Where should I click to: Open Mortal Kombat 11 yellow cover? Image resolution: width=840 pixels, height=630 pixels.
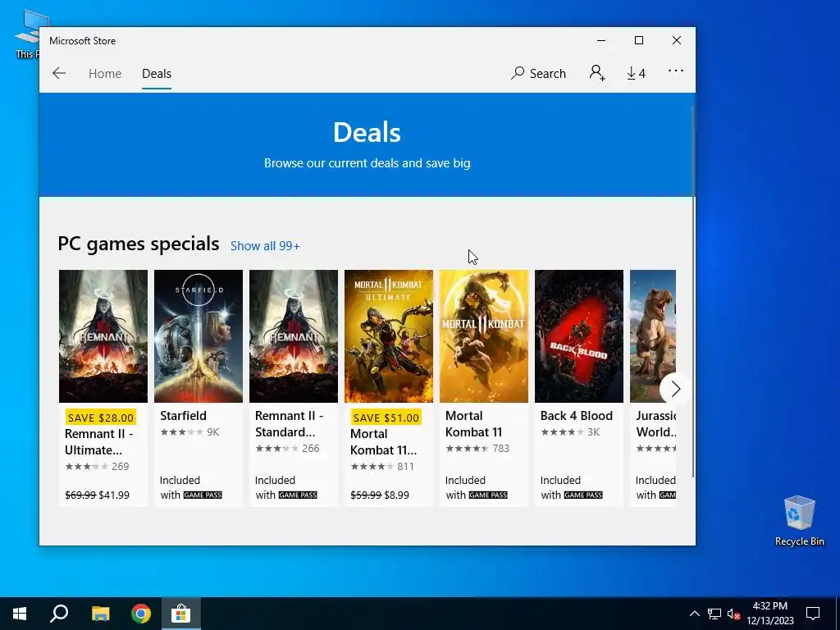coord(484,336)
